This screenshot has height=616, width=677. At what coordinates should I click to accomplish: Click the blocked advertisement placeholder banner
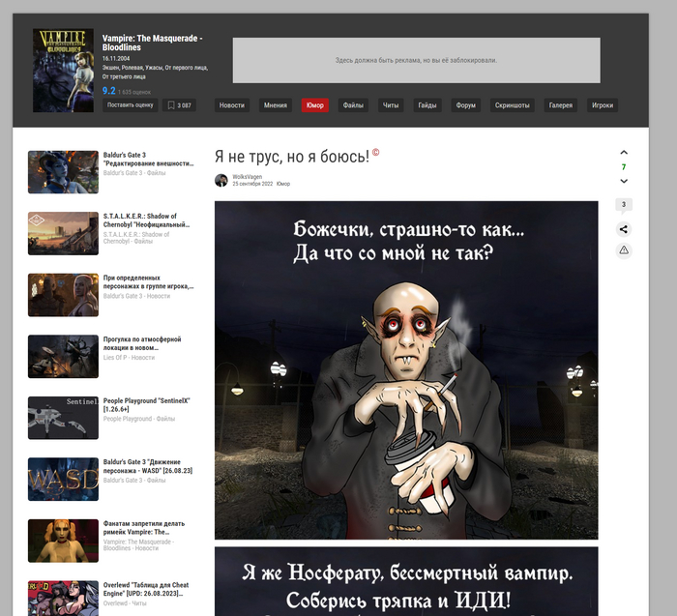tap(416, 60)
